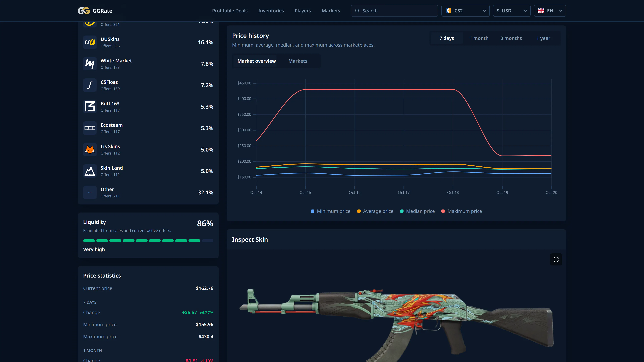
Task: Click the Buff.163 logo icon
Action: [90, 107]
